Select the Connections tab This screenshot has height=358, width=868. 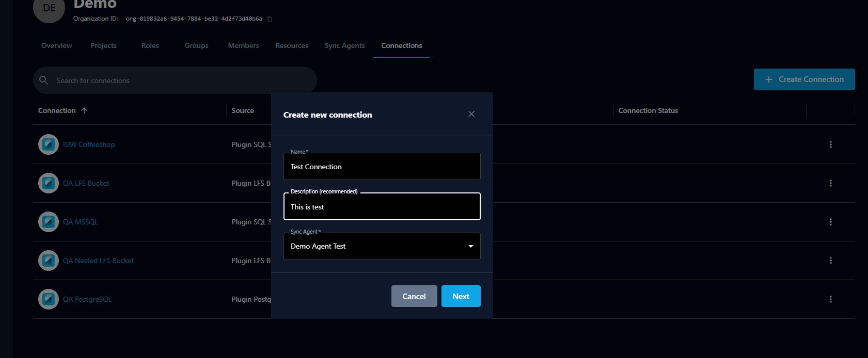point(402,45)
